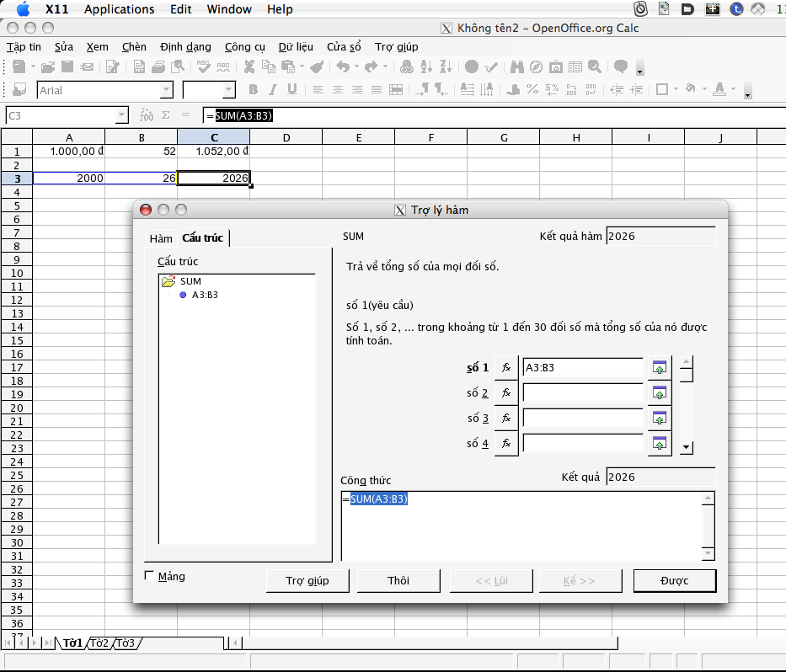Click the Data Sources table icon
786x672 pixels.
(x=575, y=67)
